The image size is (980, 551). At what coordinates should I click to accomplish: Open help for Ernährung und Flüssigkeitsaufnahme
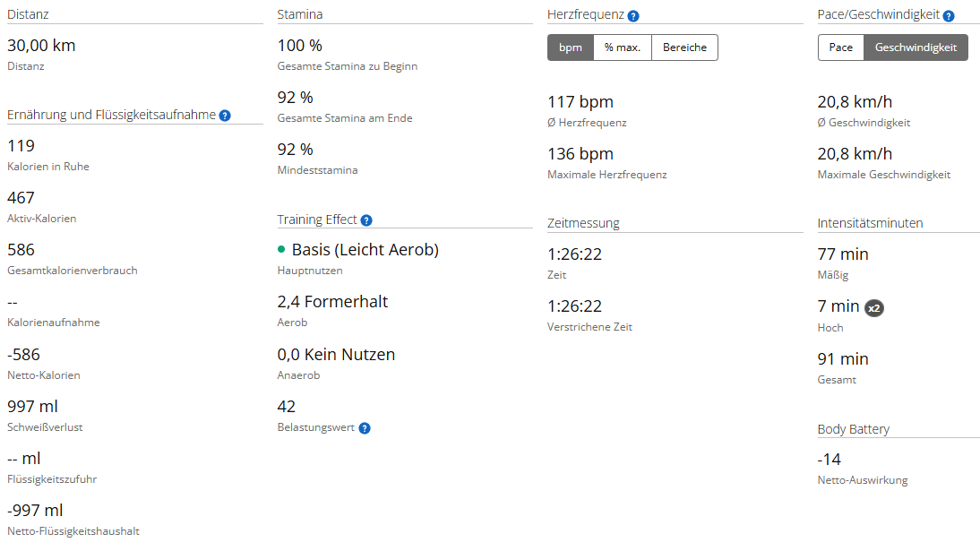coord(225,116)
